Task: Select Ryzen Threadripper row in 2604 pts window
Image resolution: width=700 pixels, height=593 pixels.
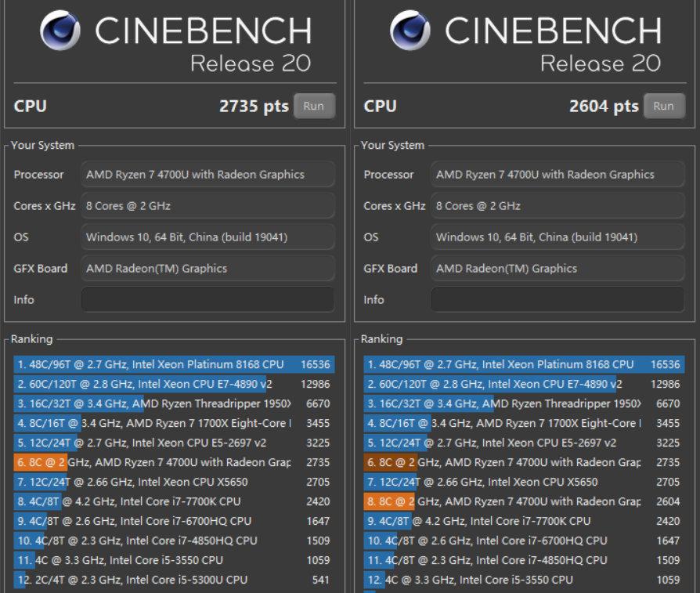Action: pos(524,403)
